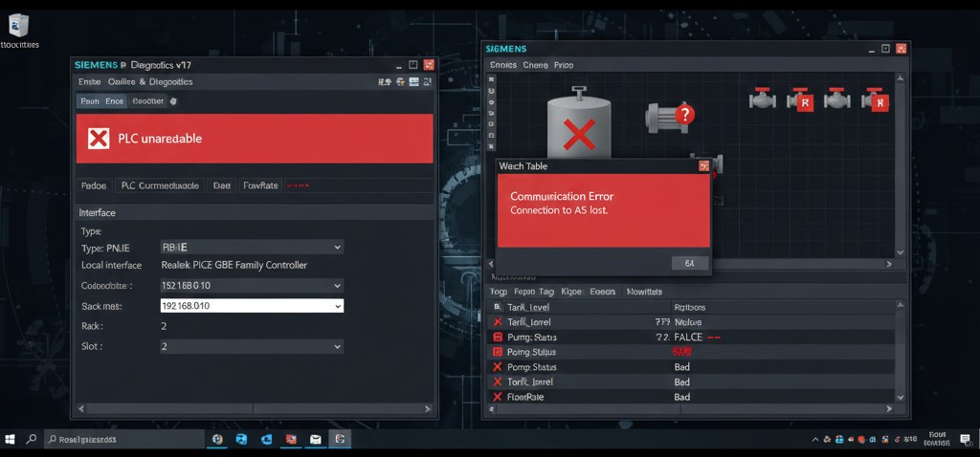Open the Slot dropdown

252,346
